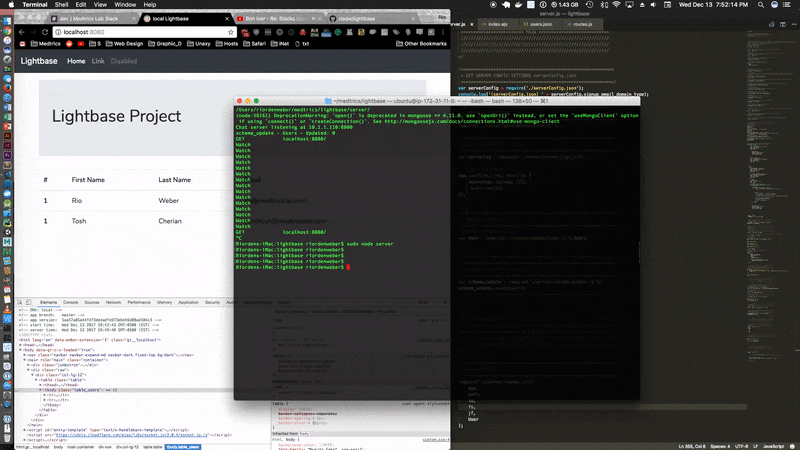This screenshot has width=800, height=450.
Task: Select main.container in DevTools breadcrumb
Action: (x=81, y=447)
